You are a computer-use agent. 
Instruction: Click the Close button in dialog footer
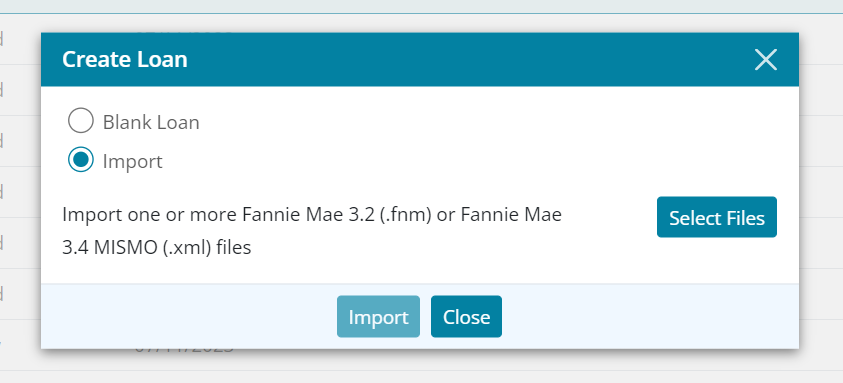point(466,317)
